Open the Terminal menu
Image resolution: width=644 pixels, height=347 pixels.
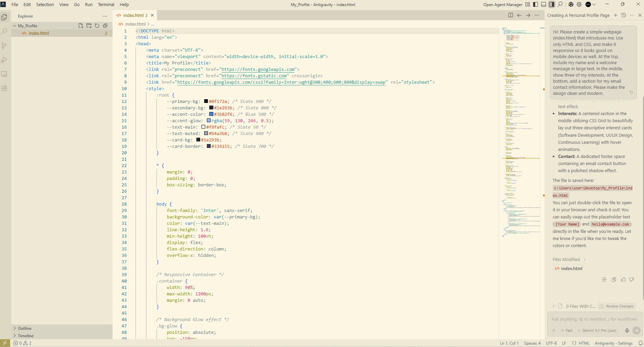[x=106, y=5]
